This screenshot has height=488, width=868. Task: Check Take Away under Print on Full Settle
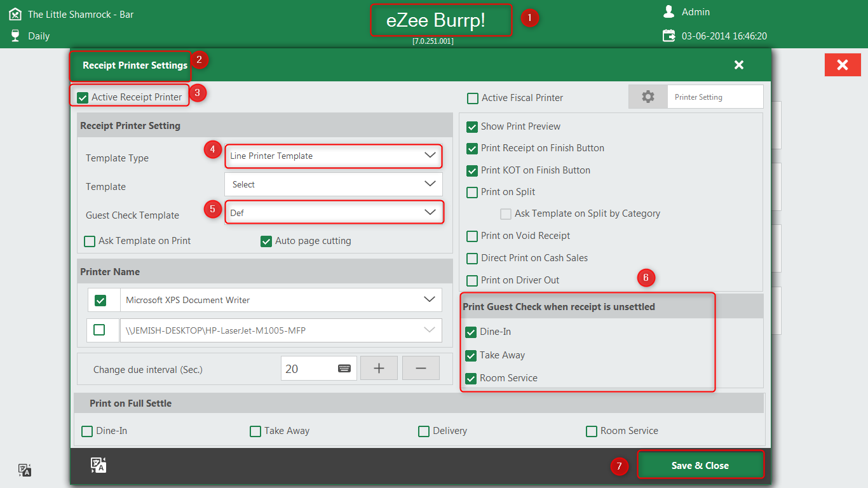point(255,431)
